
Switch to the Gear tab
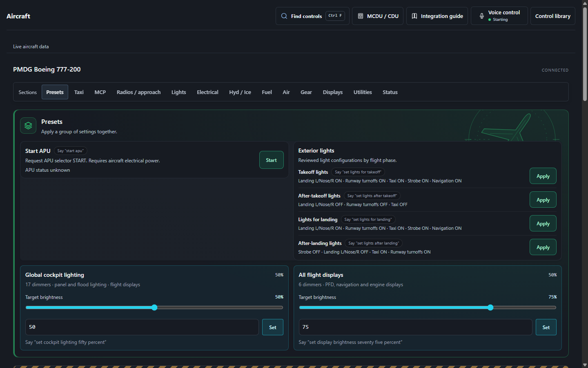click(x=306, y=92)
